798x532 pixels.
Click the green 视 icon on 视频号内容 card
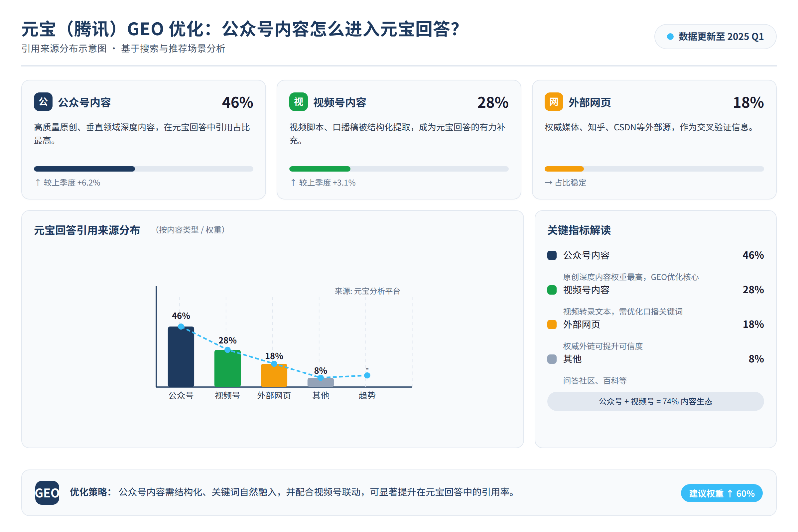299,102
